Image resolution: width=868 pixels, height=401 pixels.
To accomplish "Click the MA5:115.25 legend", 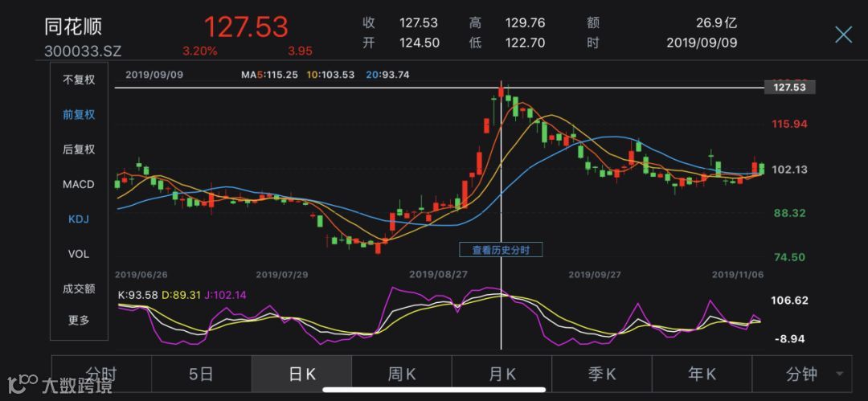I will coord(270,75).
